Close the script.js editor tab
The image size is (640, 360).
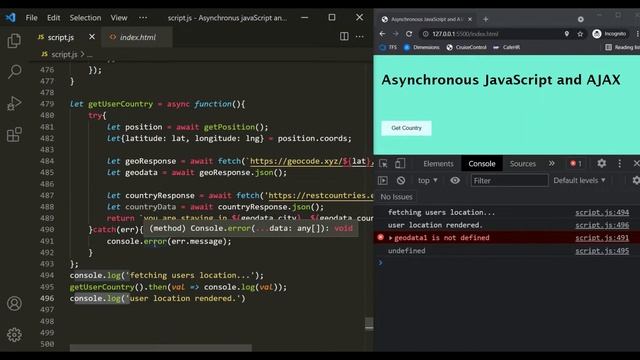92,37
